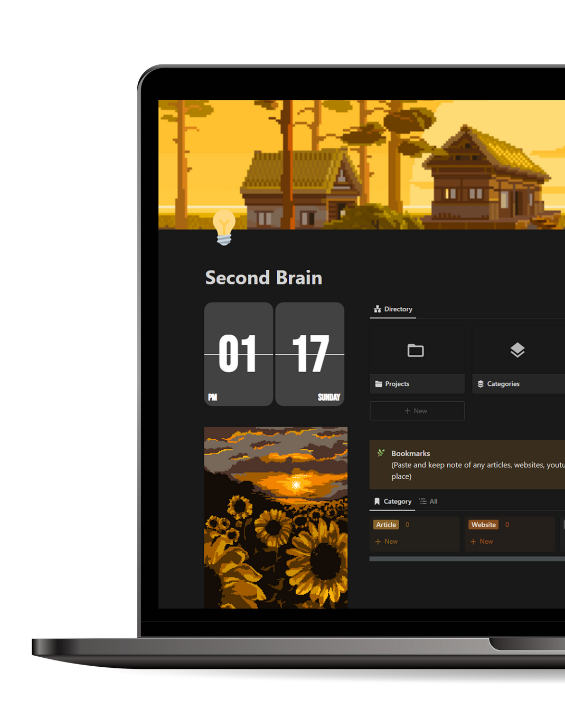Click the Second Brain page title
The image size is (565, 728).
263,277
